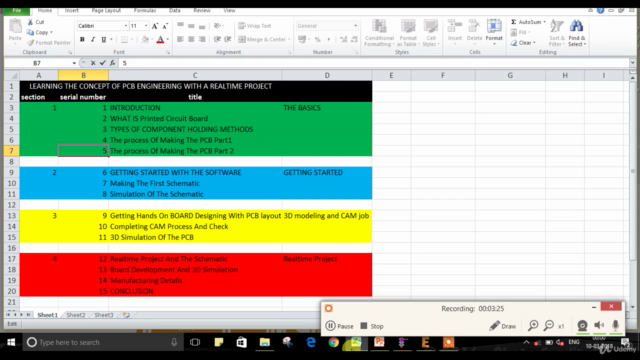Screen dimensions: 640x360
Task: Cancel the formula bar entry with X
Action: click(x=93, y=63)
